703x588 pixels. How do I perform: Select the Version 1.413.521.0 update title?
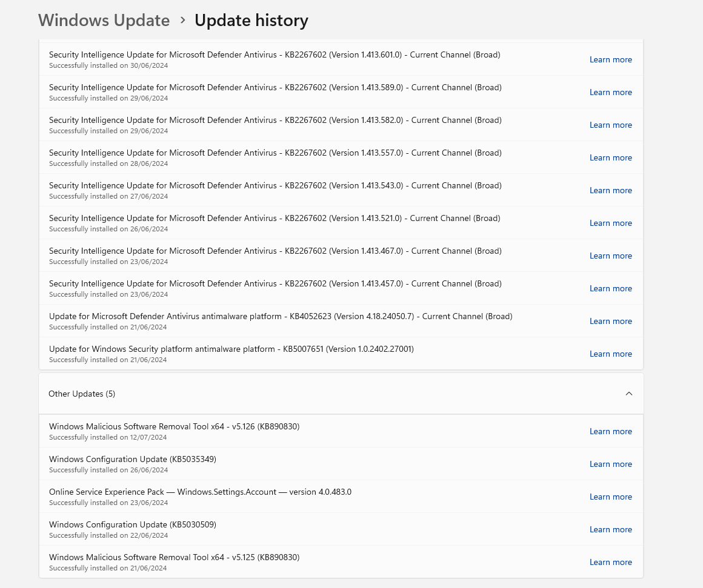(x=275, y=218)
